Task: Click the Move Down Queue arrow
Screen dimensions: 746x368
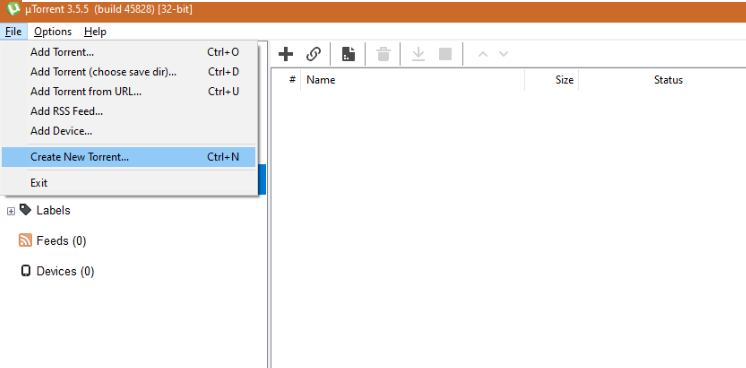Action: coord(503,54)
